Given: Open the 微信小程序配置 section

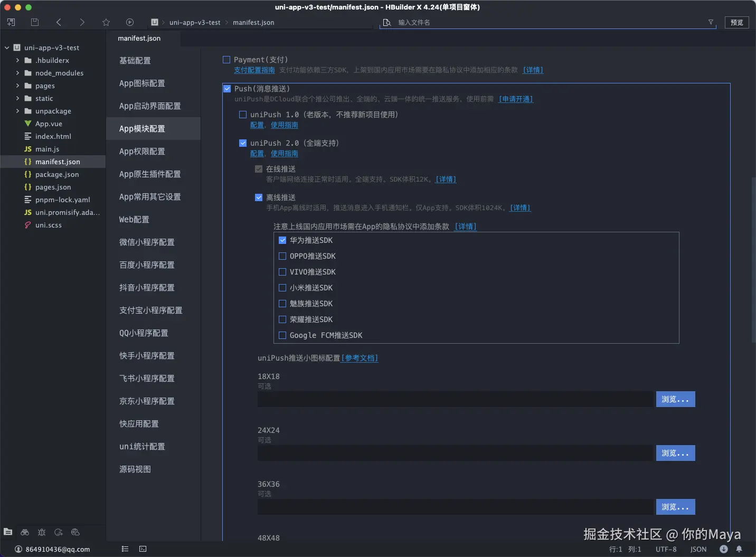Looking at the screenshot, I should click(x=153, y=242).
